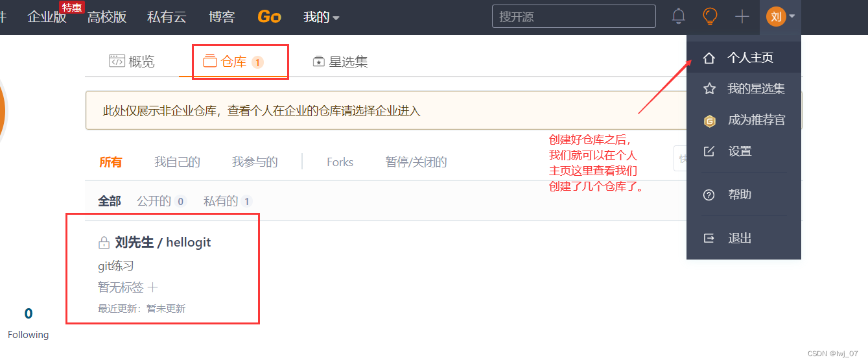Select the 所有 repository filter
The height and width of the screenshot is (364, 868).
tap(111, 162)
